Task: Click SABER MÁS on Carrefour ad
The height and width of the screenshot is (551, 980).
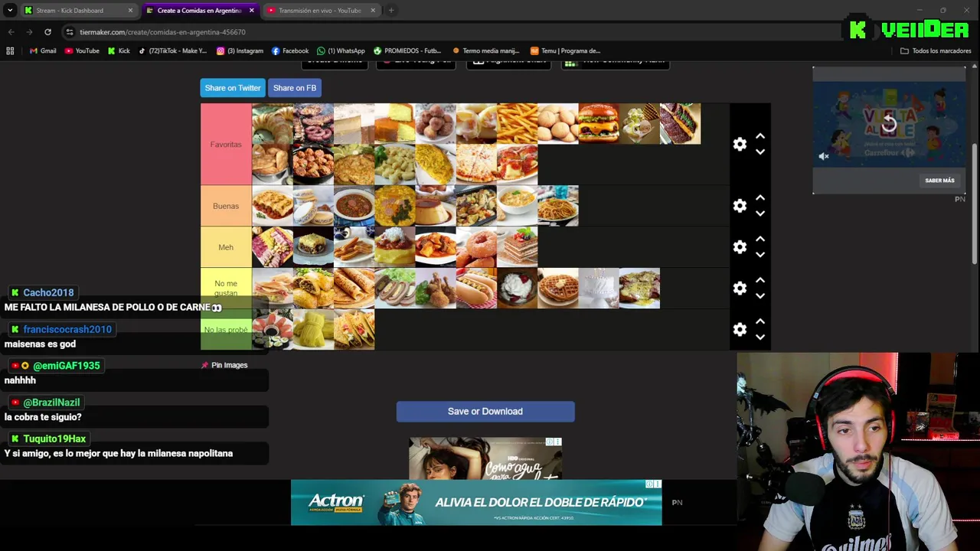Action: (x=939, y=181)
